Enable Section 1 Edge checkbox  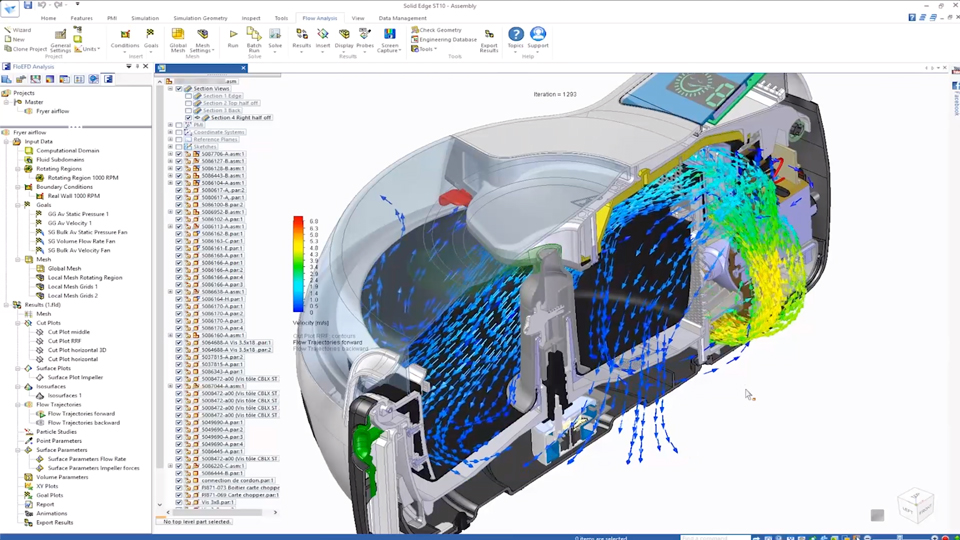coord(189,96)
